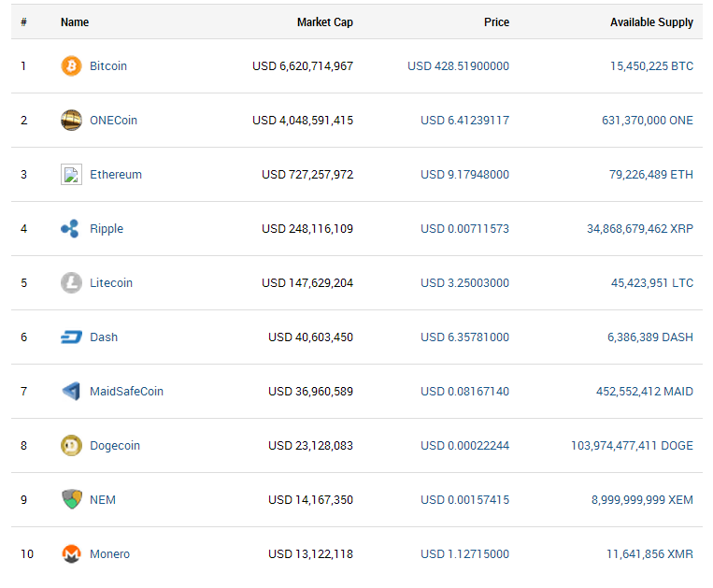This screenshot has height=588, width=713.
Task: Click the Bitcoin logo icon
Action: tap(71, 66)
